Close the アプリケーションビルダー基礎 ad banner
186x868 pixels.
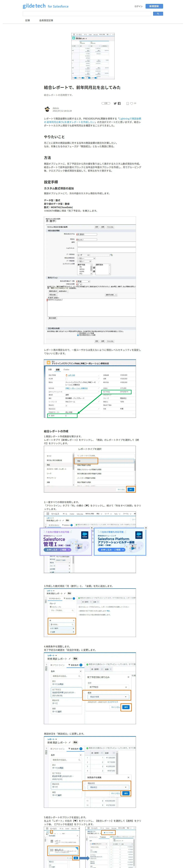[x=146, y=528]
